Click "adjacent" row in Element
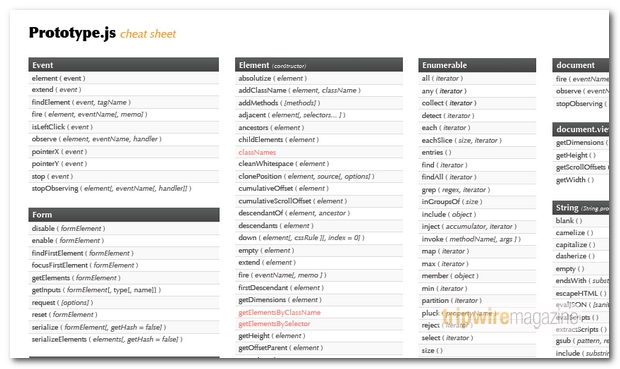The height and width of the screenshot is (369, 620). pos(319,115)
